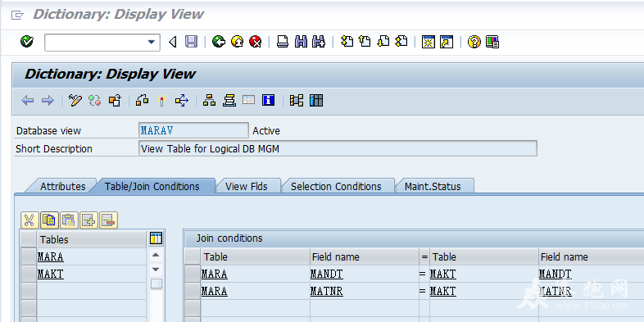Click the yellow Exit arrow icon

pyautogui.click(x=237, y=42)
